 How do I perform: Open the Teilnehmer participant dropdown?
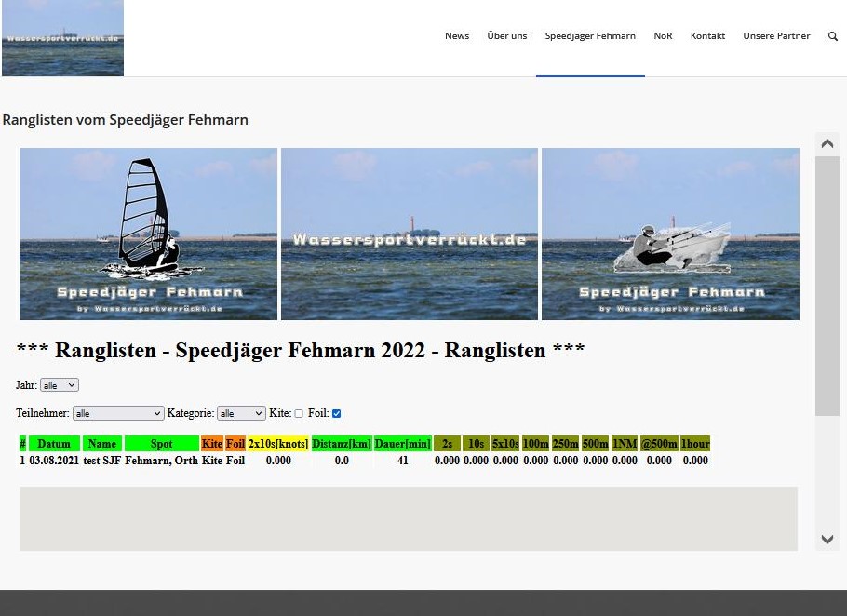coord(118,414)
